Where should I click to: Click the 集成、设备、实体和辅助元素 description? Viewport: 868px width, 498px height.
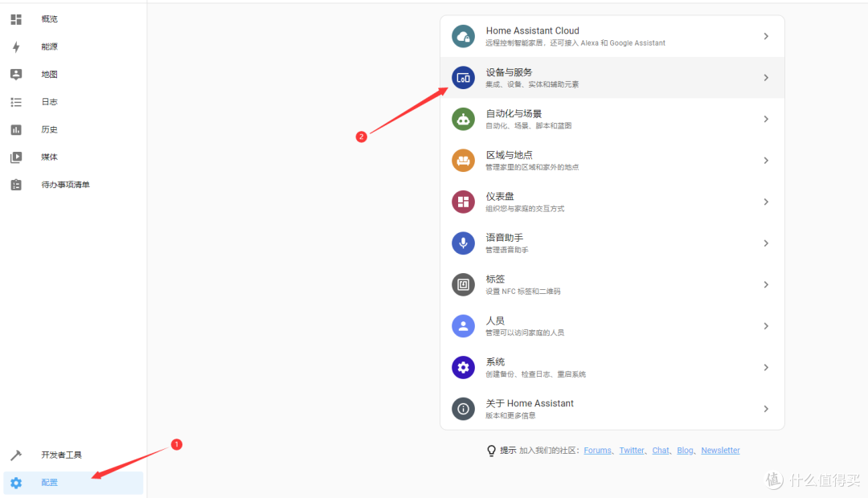532,84
